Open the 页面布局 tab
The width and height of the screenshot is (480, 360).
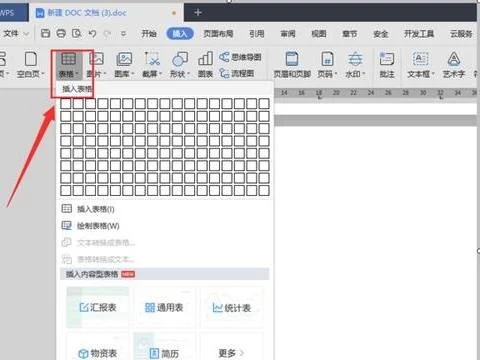(218, 33)
